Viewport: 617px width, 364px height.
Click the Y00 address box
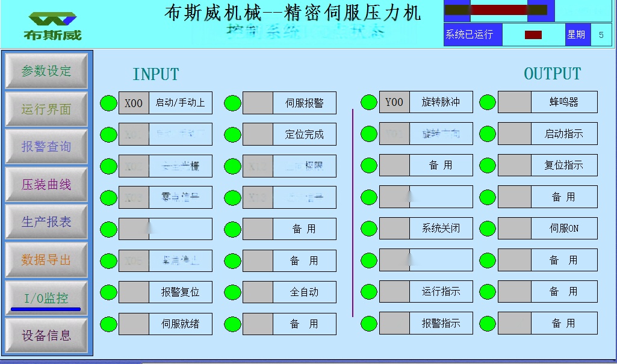(394, 102)
